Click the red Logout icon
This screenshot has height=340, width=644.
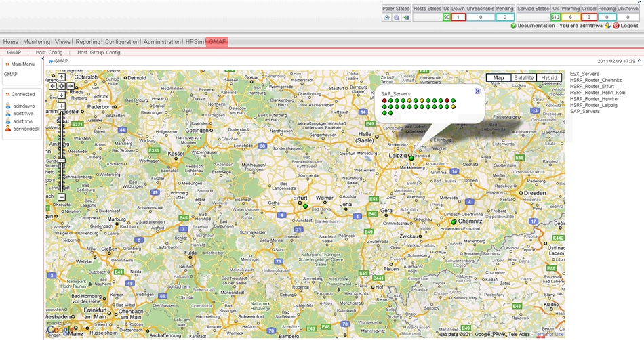(x=616, y=26)
